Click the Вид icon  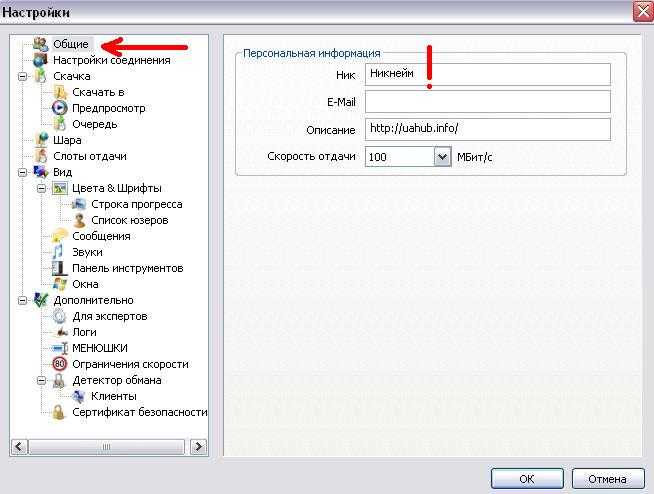[x=41, y=172]
